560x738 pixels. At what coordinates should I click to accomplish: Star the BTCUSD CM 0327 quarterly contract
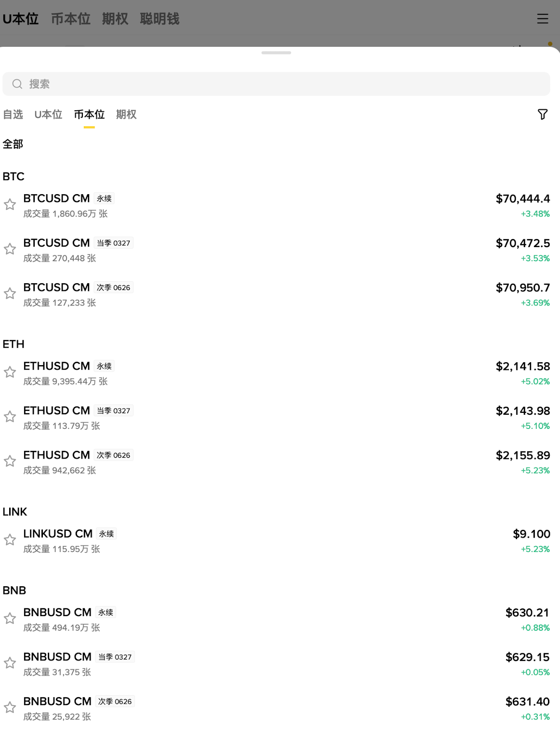point(10,249)
